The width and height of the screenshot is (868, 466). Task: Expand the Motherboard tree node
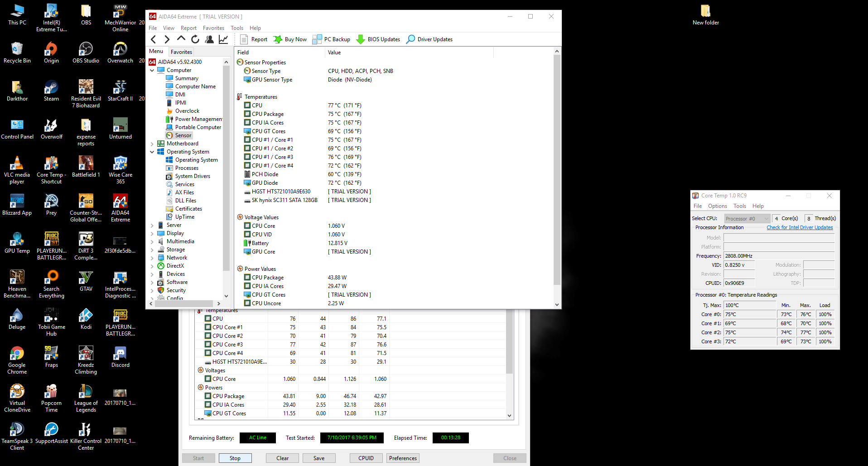pos(152,144)
